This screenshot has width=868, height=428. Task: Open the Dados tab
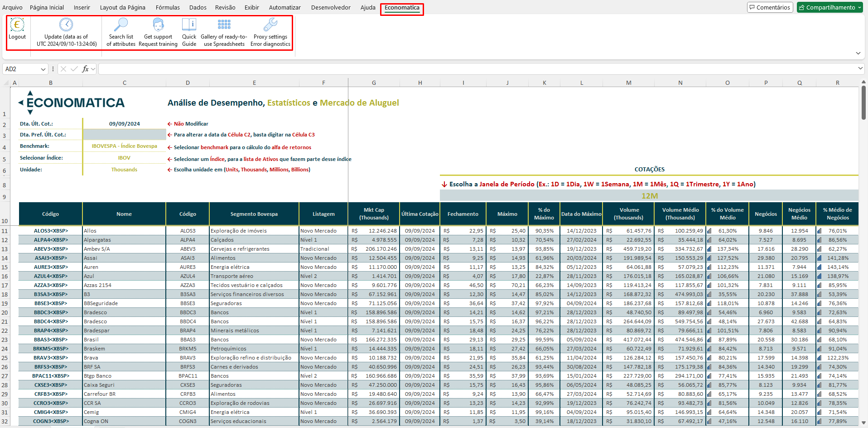[198, 7]
